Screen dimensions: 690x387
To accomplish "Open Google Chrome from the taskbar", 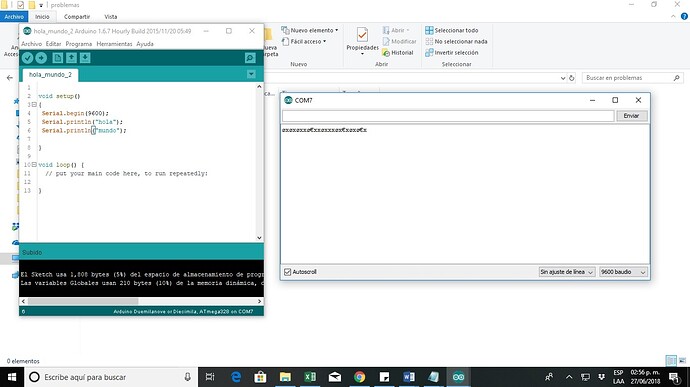I will [x=360, y=377].
